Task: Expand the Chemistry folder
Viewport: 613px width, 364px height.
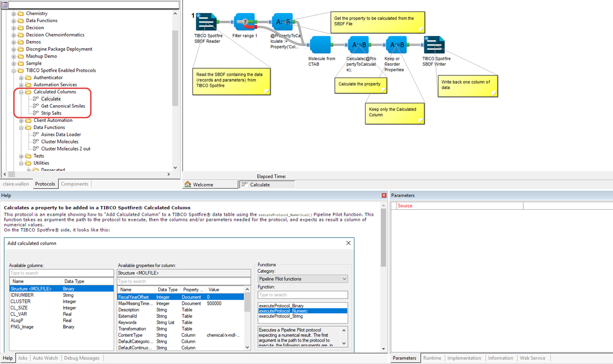Action: 14,14
